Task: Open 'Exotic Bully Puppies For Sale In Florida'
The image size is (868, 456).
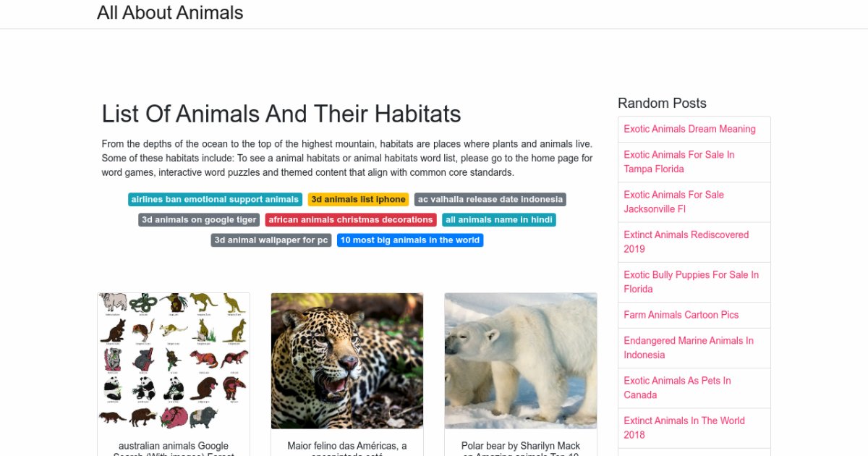Action: [691, 282]
